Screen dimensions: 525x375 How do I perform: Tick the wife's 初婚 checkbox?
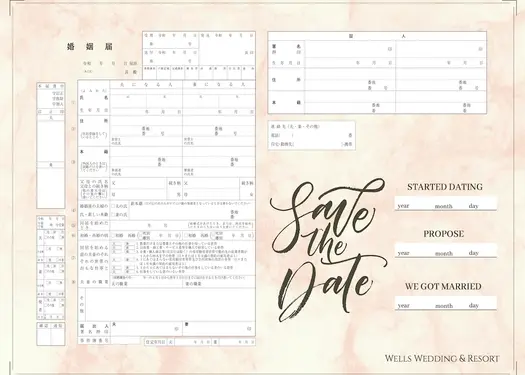click(186, 235)
